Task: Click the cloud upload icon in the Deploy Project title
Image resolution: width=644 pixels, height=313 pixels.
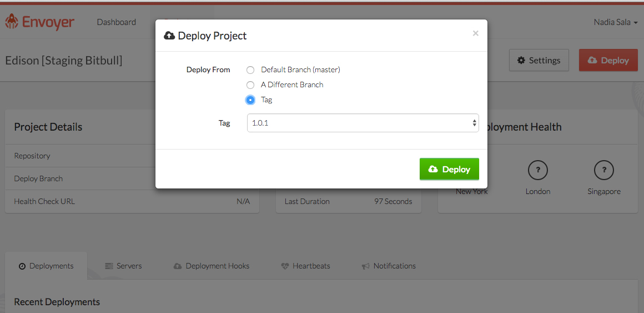Action: [169, 36]
